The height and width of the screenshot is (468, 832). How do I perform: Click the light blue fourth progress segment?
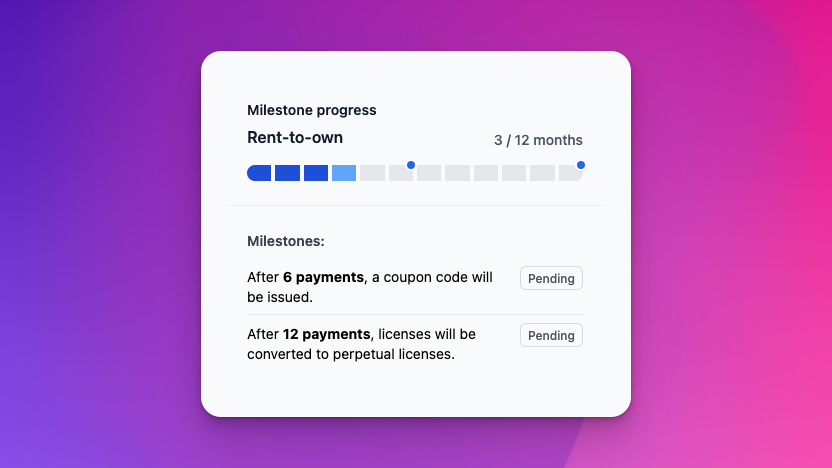[x=344, y=173]
